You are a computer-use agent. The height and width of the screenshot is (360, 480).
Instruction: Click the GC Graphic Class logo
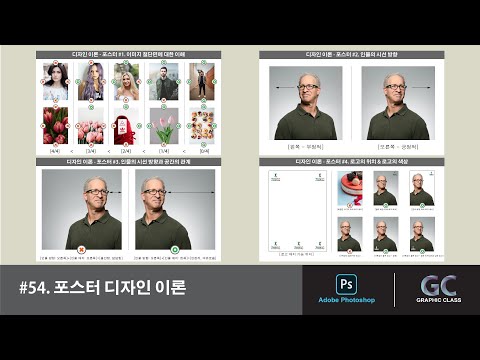(x=439, y=289)
